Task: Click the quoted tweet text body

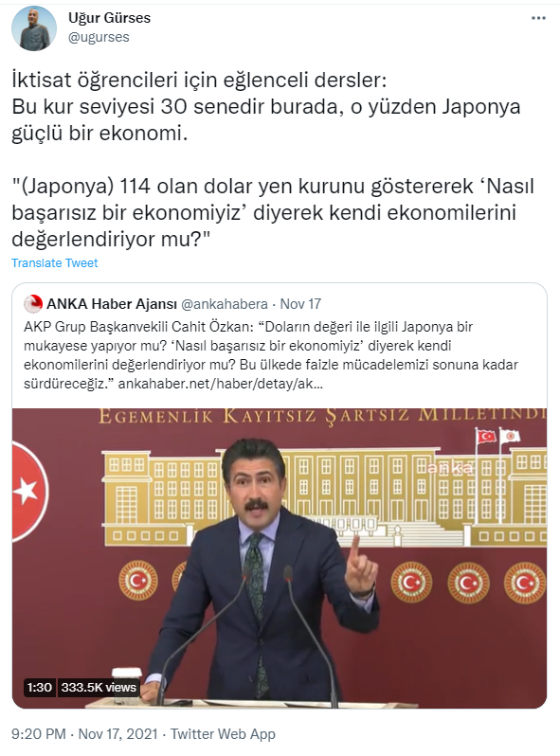Action: click(x=271, y=355)
